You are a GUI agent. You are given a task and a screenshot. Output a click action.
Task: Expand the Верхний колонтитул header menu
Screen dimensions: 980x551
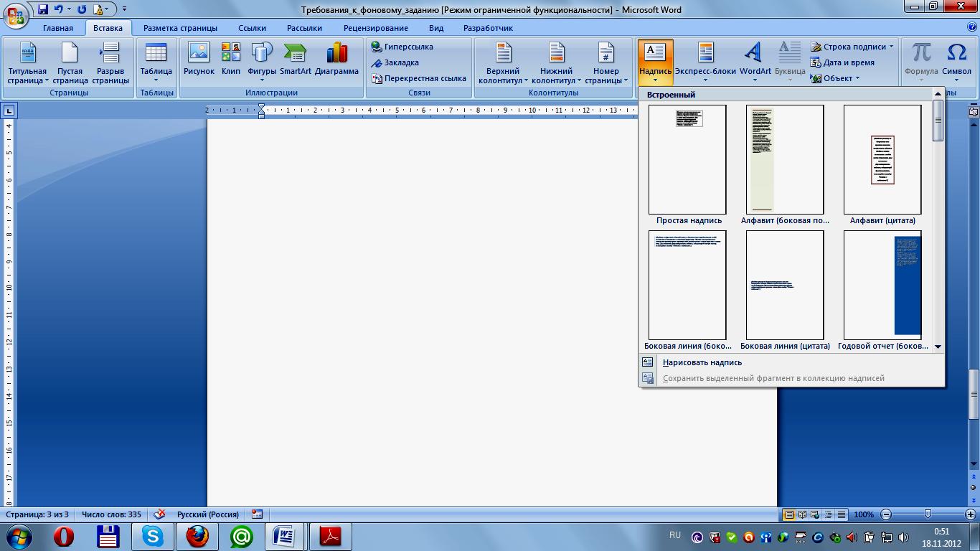pyautogui.click(x=503, y=63)
